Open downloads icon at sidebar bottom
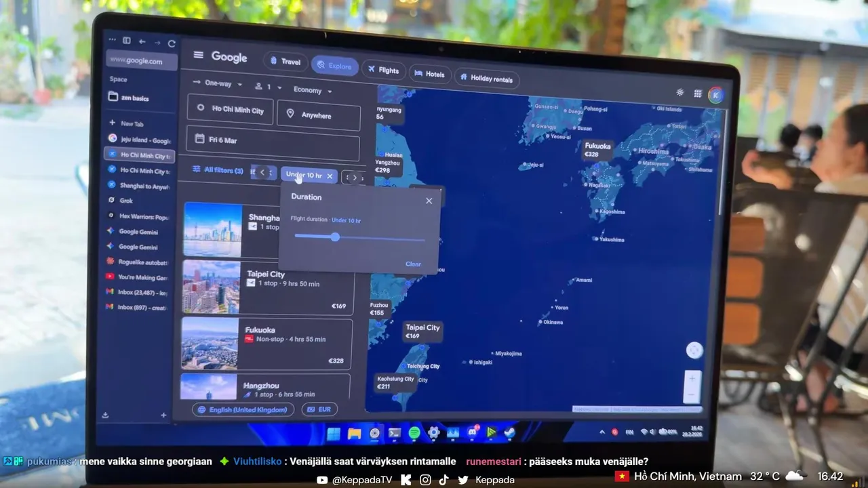The height and width of the screenshot is (488, 868). (105, 415)
